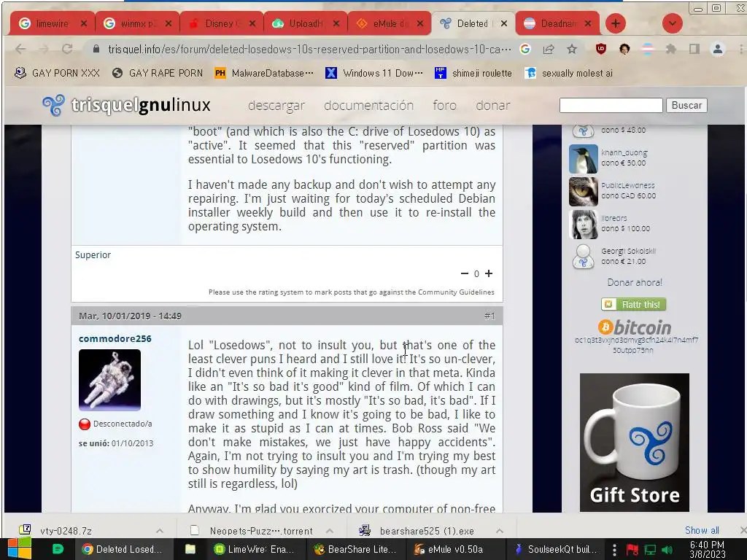
Task: Click the Trisquel GNU/Linux logo
Action: 126,105
